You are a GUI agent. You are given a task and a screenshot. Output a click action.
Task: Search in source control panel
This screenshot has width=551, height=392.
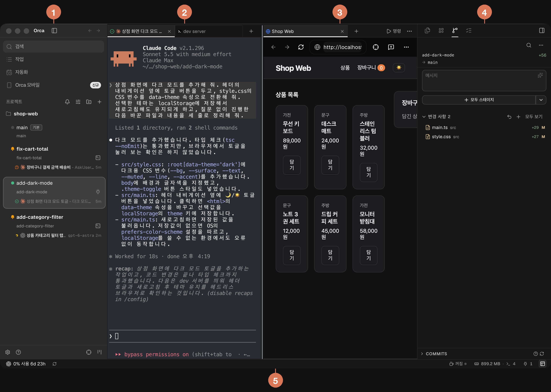point(529,45)
